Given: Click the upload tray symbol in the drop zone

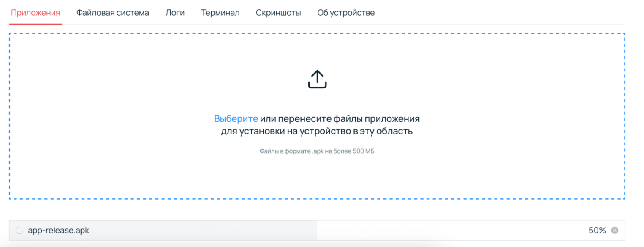Looking at the screenshot, I should [x=317, y=79].
